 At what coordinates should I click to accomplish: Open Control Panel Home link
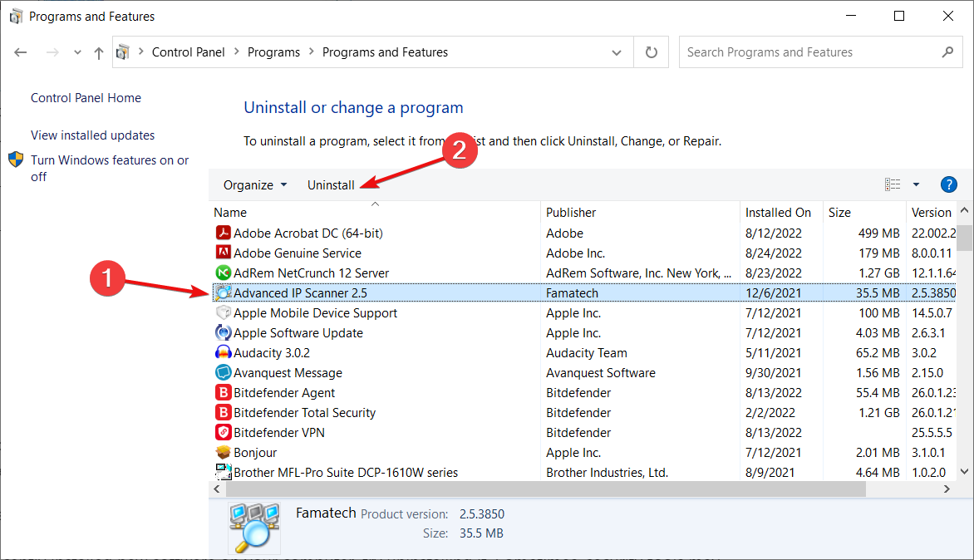[86, 97]
